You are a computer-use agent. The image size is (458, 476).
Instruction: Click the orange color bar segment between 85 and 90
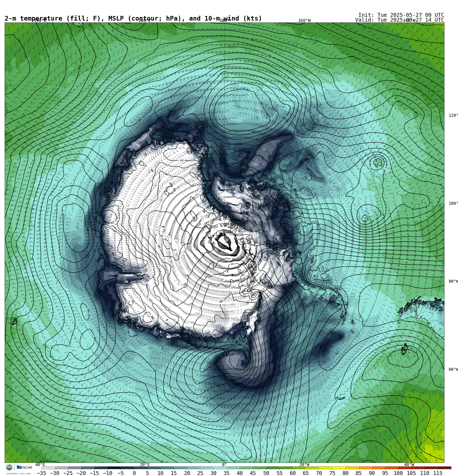(x=365, y=468)
